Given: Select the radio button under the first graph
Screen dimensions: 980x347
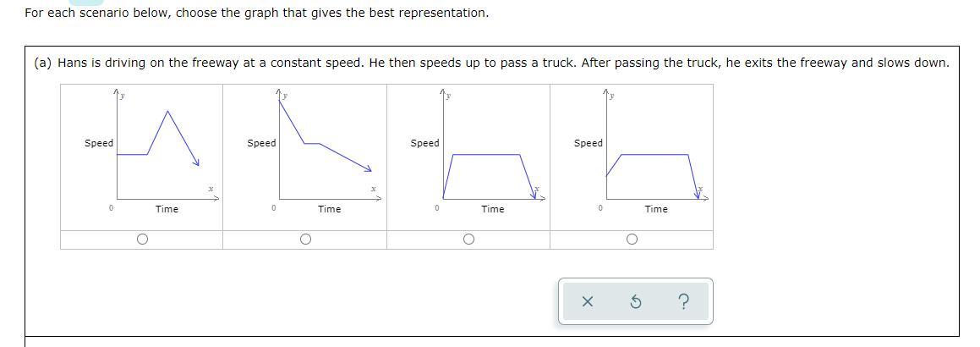Looking at the screenshot, I should coord(142,240).
